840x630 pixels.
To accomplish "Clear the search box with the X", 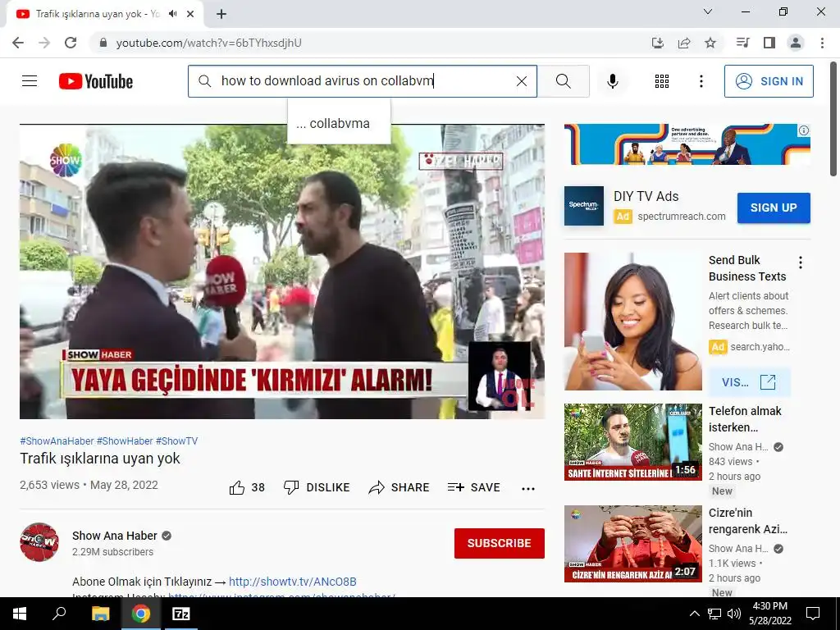I will click(x=521, y=81).
